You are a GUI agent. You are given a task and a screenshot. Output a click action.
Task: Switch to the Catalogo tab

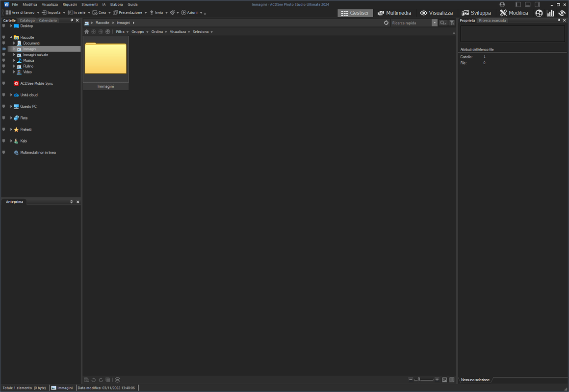click(x=27, y=21)
